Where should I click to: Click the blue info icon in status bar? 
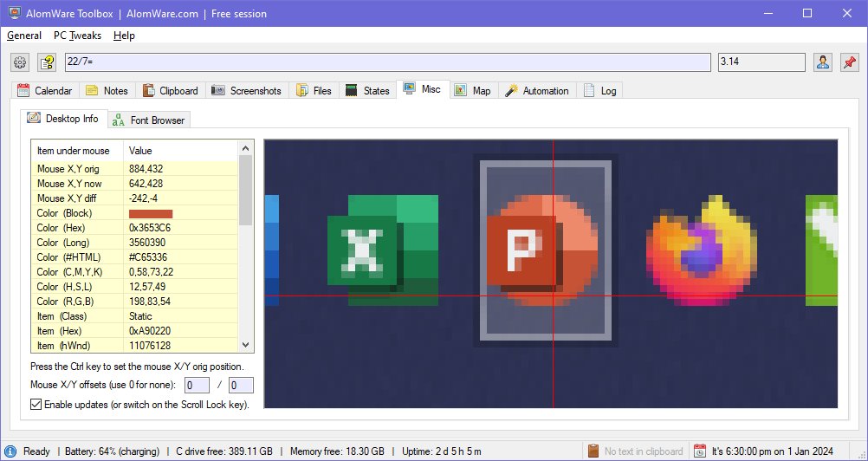point(10,451)
